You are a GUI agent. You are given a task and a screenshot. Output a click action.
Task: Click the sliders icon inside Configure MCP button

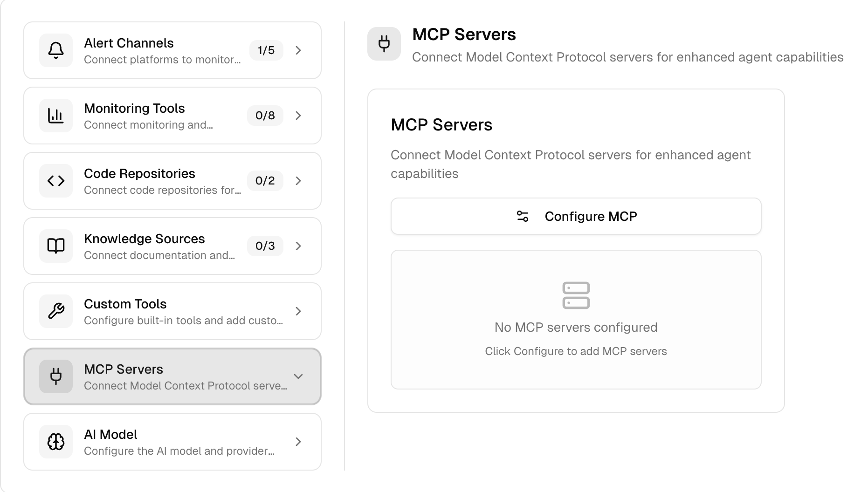522,216
